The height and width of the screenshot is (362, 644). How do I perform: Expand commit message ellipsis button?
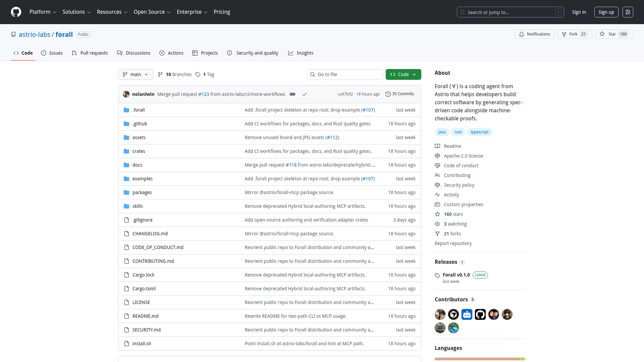click(292, 94)
